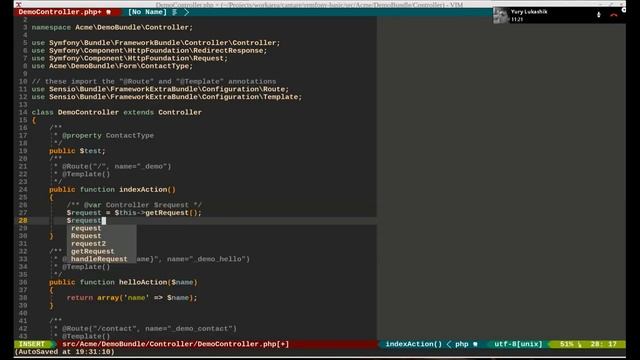The width and height of the screenshot is (640, 360).
Task: Click Yury Lukashik's avatar in the call overlay
Action: 501,16
